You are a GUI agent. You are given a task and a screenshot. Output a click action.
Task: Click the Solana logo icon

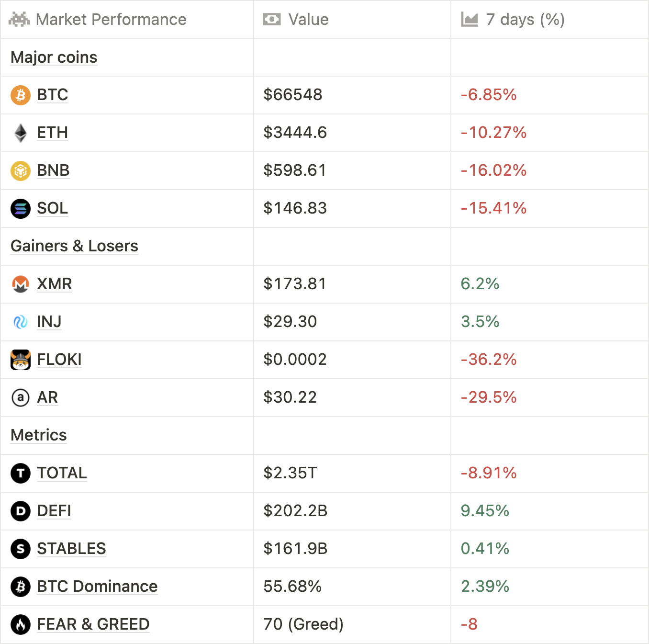21,208
